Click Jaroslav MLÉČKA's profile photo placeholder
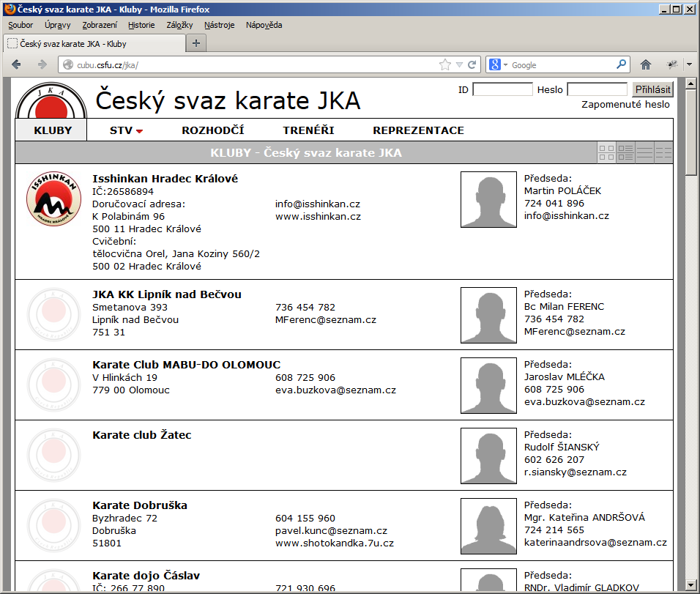Screen dimensions: 700x594 coord(488,385)
